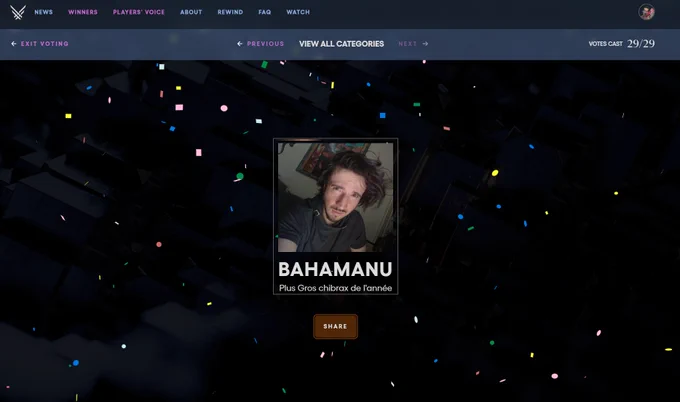
Task: Click Exit Voting link
Action: (x=40, y=44)
